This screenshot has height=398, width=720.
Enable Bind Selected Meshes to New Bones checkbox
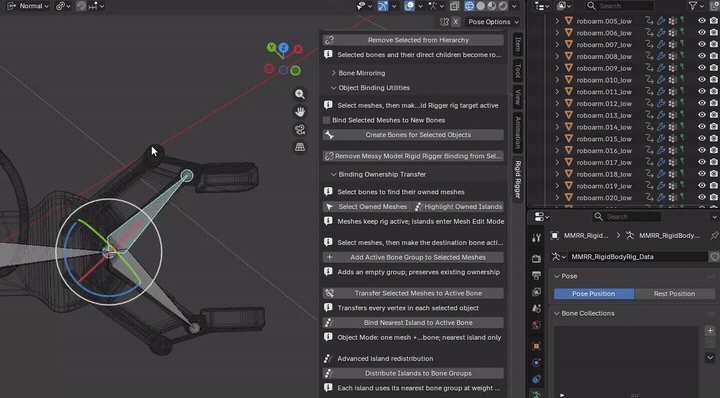click(x=326, y=120)
